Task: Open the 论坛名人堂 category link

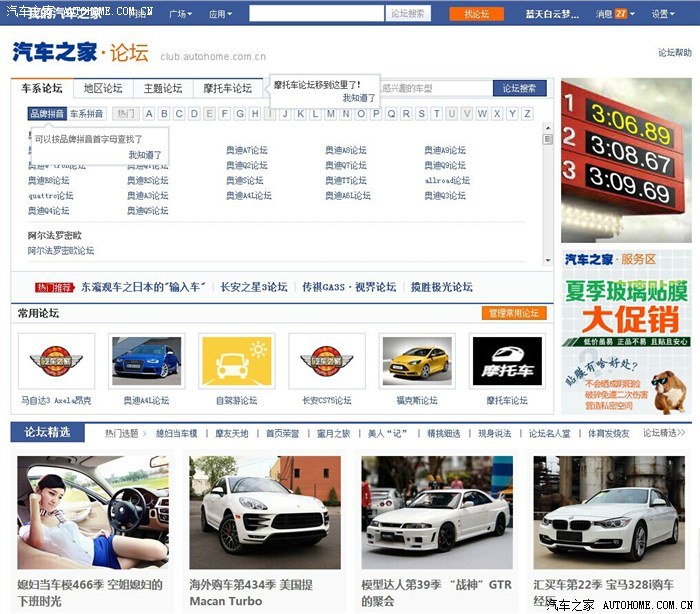Action: pos(550,433)
